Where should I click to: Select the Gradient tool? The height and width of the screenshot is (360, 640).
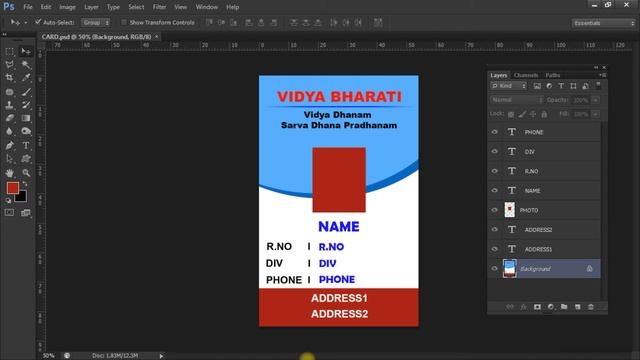[26, 118]
